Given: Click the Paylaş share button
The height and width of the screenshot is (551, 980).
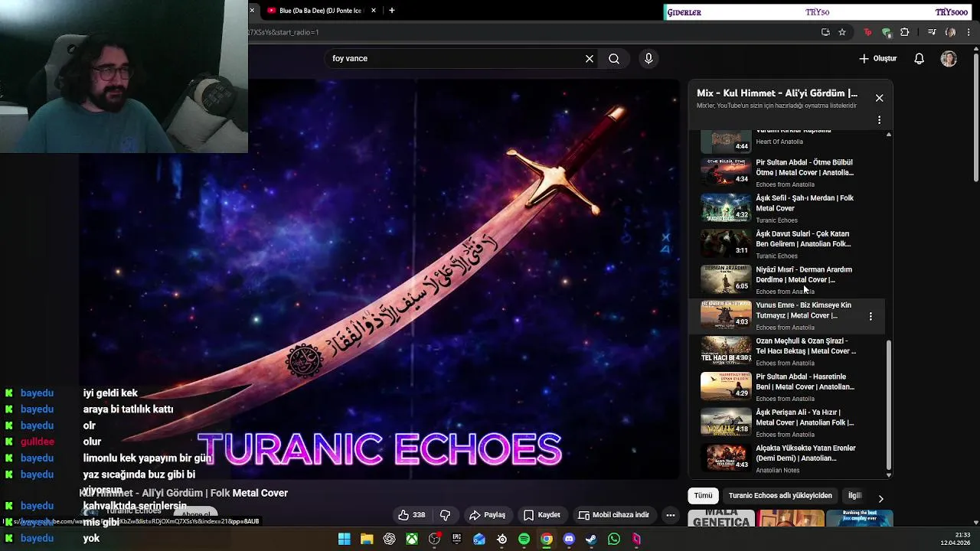Looking at the screenshot, I should point(488,515).
